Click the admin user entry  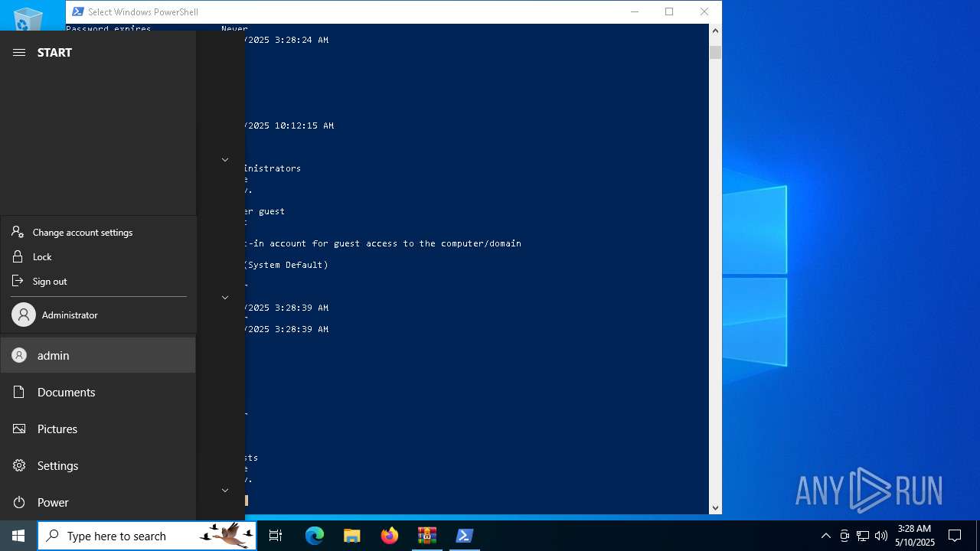click(x=98, y=355)
